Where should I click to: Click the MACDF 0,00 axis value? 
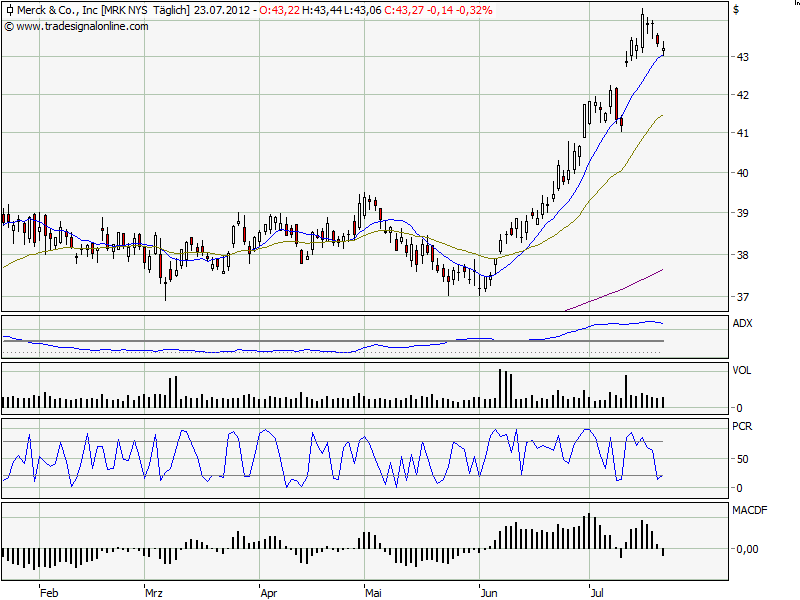tap(747, 549)
